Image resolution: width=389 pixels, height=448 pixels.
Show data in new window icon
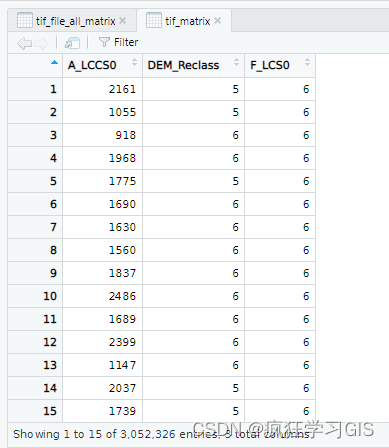[x=72, y=43]
